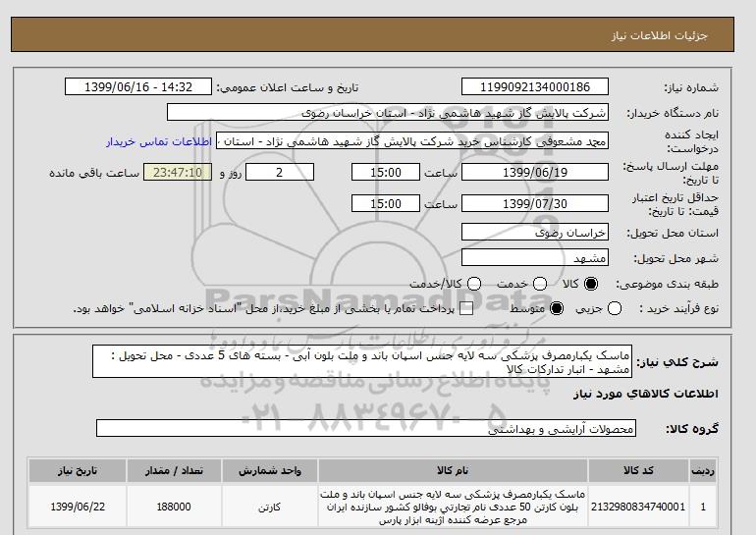Click the label شهر محل تحویل
The width and height of the screenshot is (756, 535).
coord(675,259)
